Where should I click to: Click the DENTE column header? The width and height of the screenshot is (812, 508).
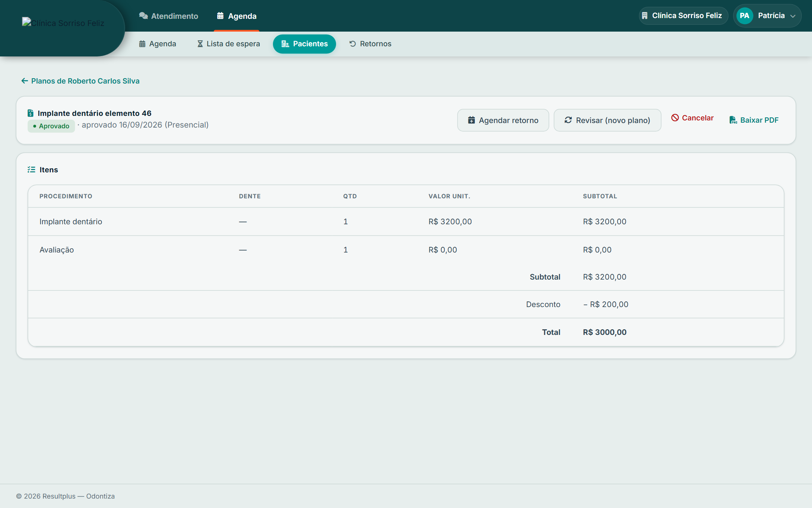coord(250,196)
